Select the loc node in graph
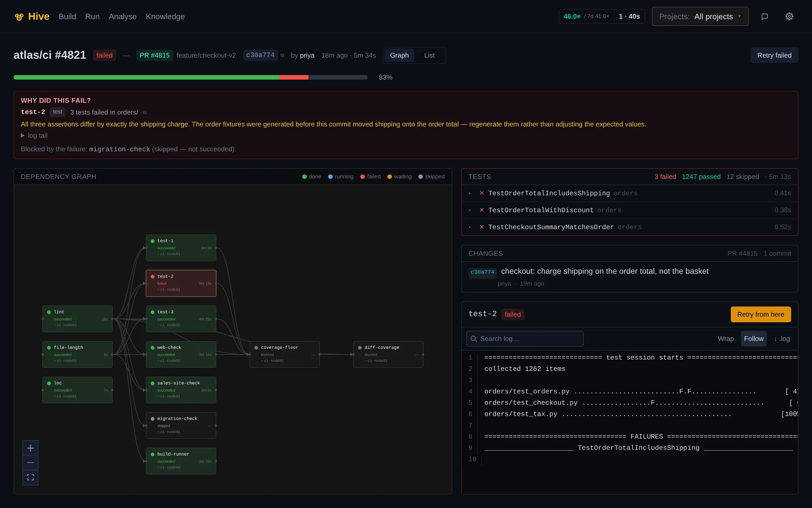812x508 pixels. (77, 390)
